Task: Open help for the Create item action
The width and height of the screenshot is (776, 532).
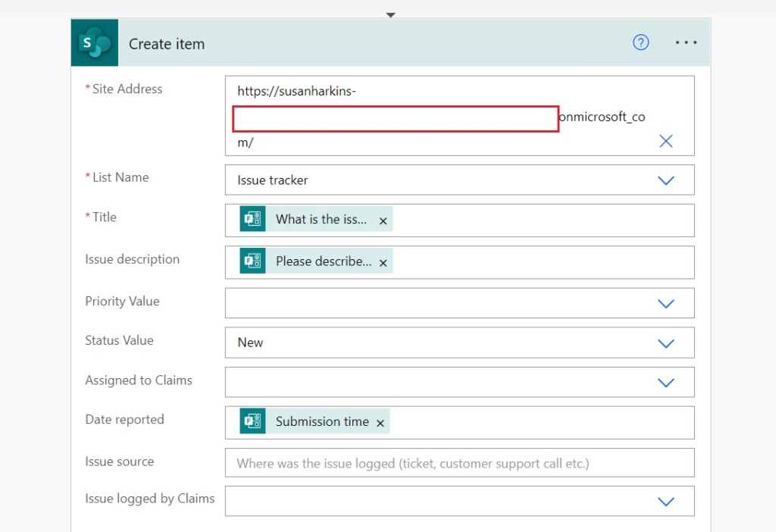Action: 640,42
